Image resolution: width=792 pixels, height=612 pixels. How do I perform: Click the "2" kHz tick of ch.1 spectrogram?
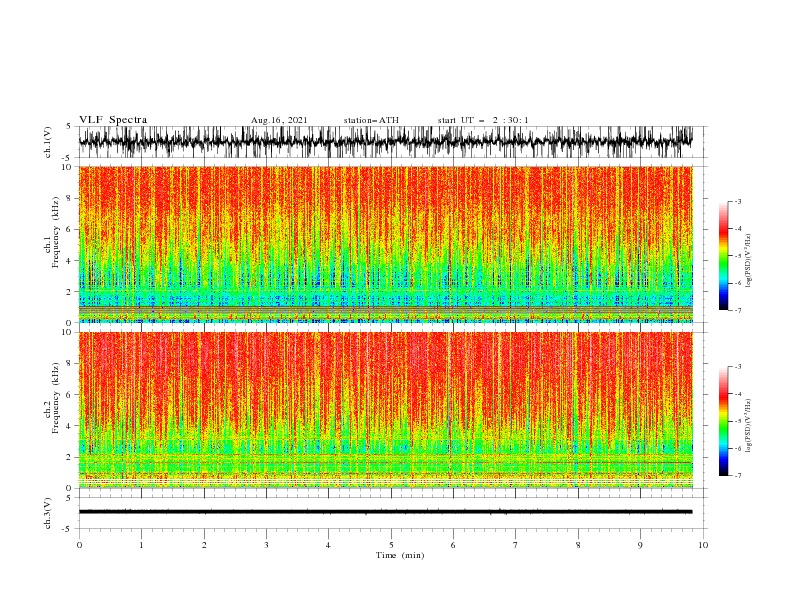point(70,292)
